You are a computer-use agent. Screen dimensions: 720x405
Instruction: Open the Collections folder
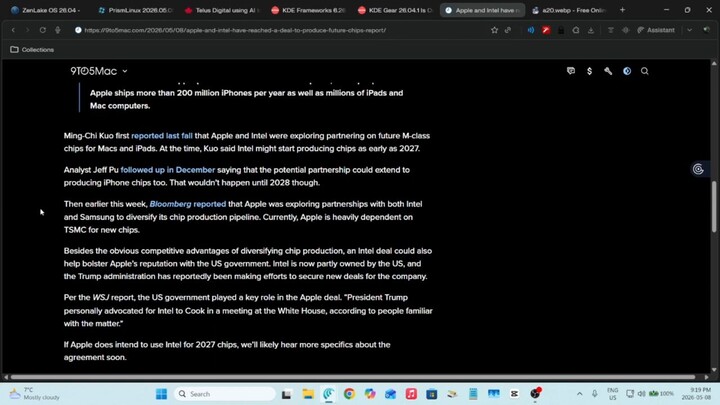[32, 49]
